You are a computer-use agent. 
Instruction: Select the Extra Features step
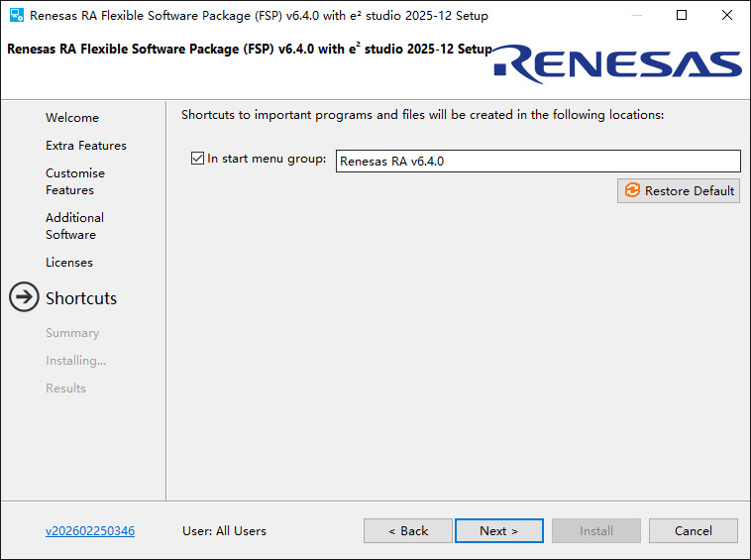86,145
